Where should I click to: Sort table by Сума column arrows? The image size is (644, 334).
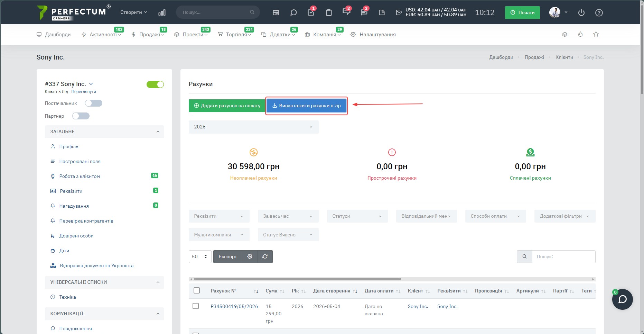coord(282,291)
